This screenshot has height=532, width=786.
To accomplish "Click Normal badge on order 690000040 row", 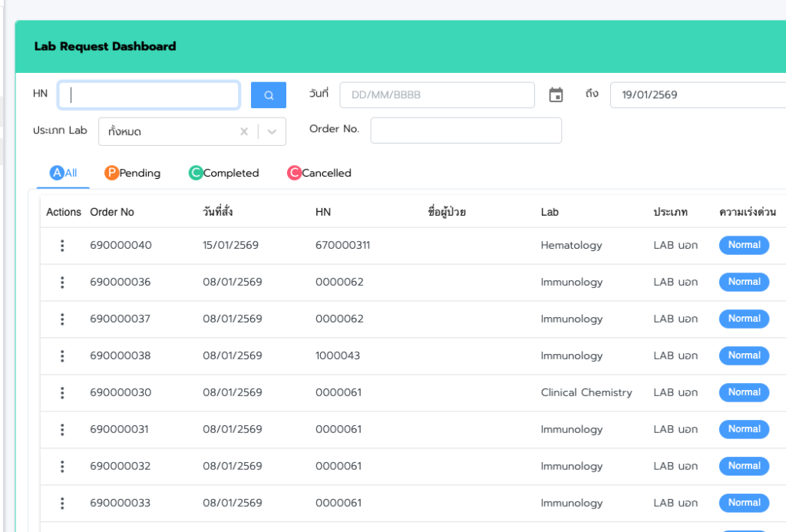I will coord(744,246).
